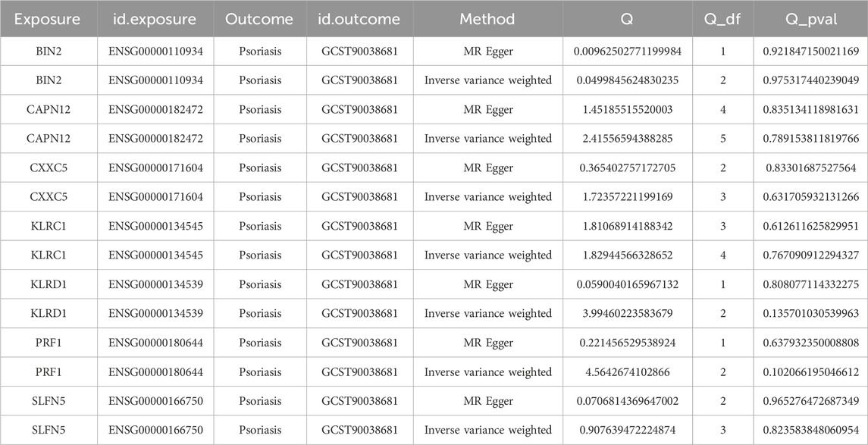The height and width of the screenshot is (445, 868).
Task: Select the Q_pval cell 0.83301687527564
Action: 810,168
